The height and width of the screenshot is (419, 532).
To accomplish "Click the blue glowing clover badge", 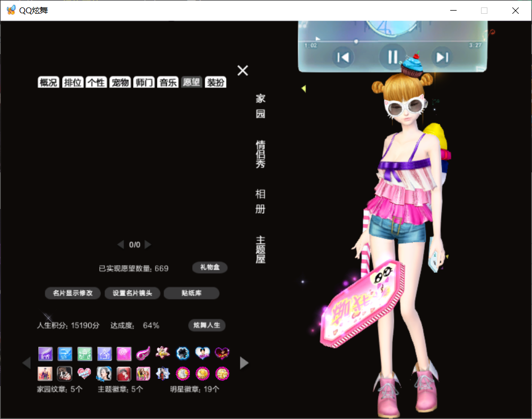I will pyautogui.click(x=183, y=353).
